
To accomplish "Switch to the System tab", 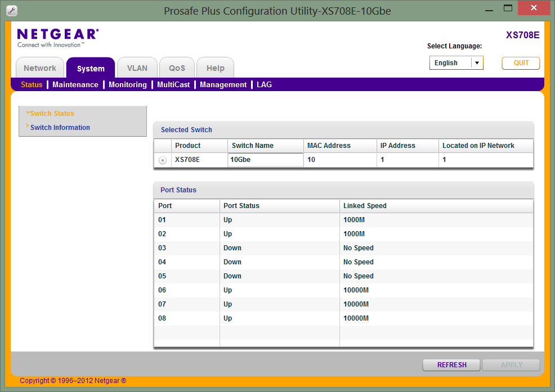I will [91, 68].
